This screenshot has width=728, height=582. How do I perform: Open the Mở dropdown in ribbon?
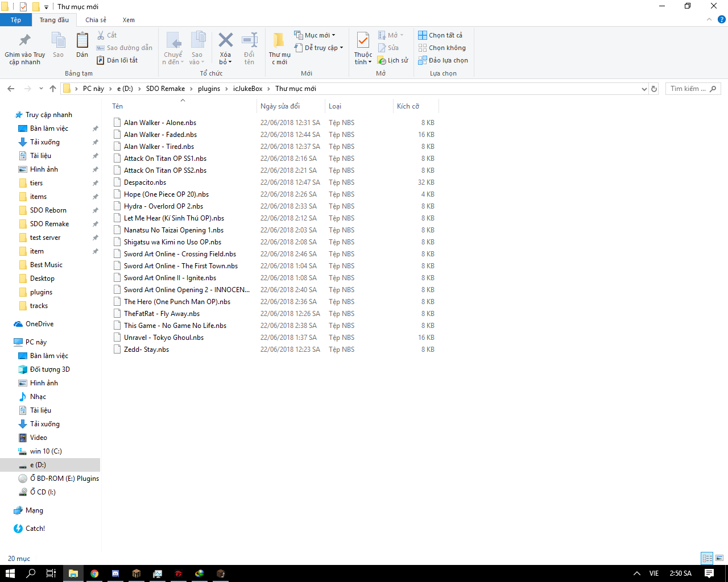click(391, 35)
